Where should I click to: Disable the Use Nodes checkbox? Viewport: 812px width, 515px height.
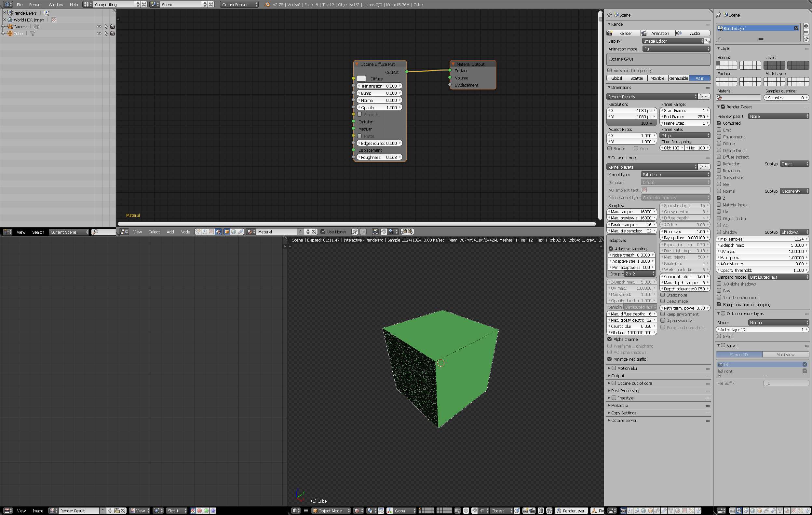click(x=323, y=232)
